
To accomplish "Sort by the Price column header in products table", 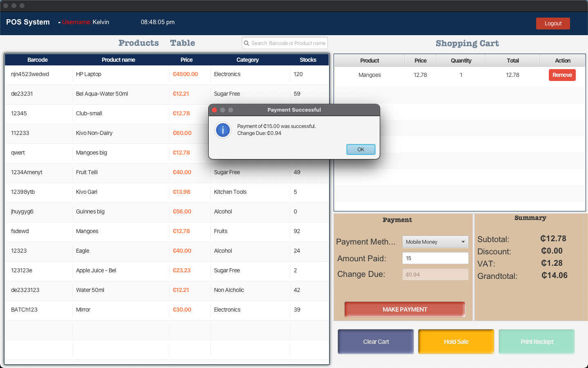I will [x=187, y=60].
